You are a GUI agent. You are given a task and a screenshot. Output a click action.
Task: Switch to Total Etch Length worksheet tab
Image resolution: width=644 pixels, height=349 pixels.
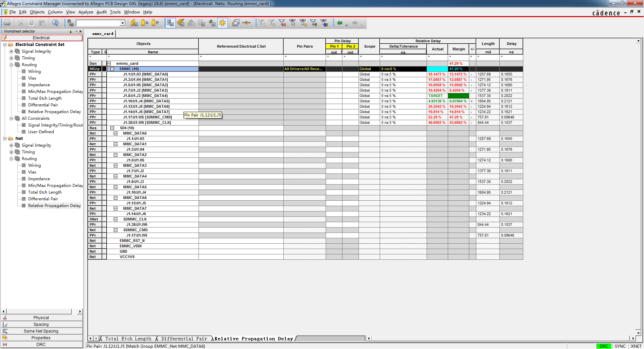point(128,339)
